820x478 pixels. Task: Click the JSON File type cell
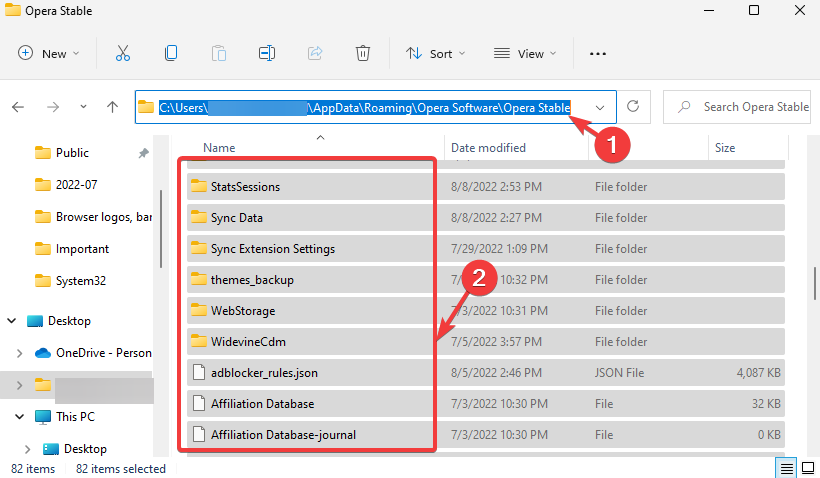pyautogui.click(x=619, y=373)
